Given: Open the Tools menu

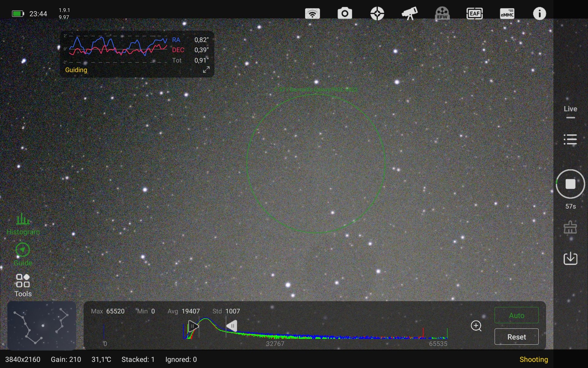Looking at the screenshot, I should (23, 286).
